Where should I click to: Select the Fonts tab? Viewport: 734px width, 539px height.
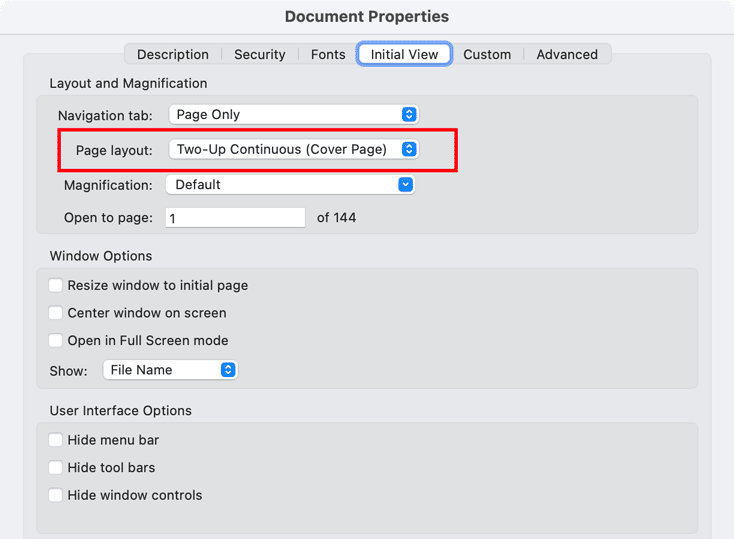(x=328, y=54)
